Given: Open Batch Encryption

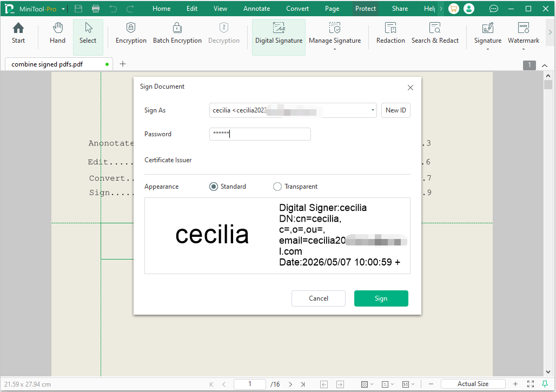Looking at the screenshot, I should point(177,34).
